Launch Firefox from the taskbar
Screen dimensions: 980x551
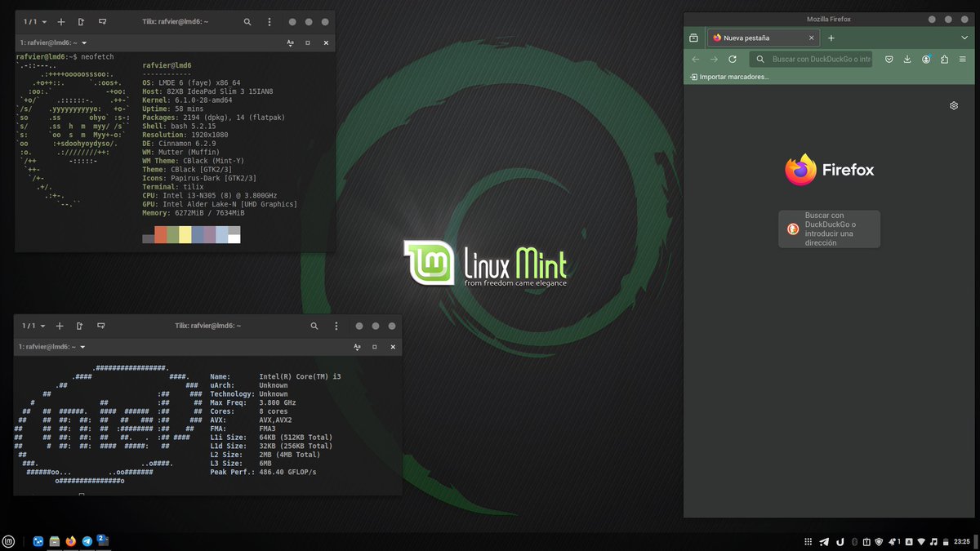pyautogui.click(x=71, y=541)
